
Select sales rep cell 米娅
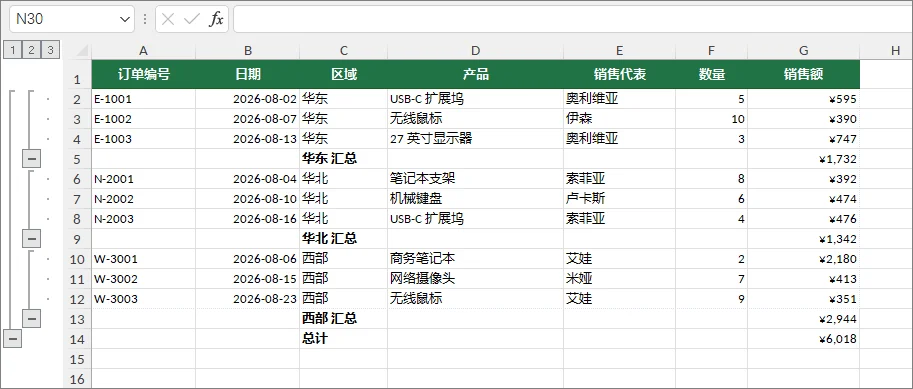point(619,279)
